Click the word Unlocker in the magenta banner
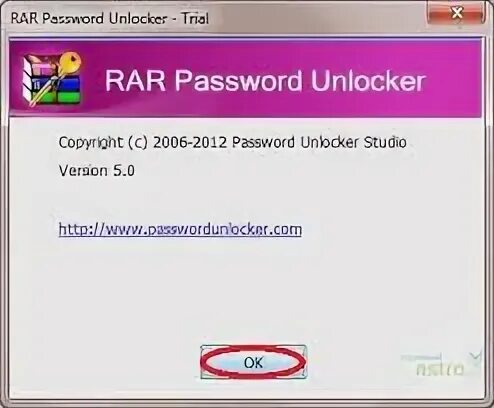The height and width of the screenshot is (408, 494). coord(368,80)
